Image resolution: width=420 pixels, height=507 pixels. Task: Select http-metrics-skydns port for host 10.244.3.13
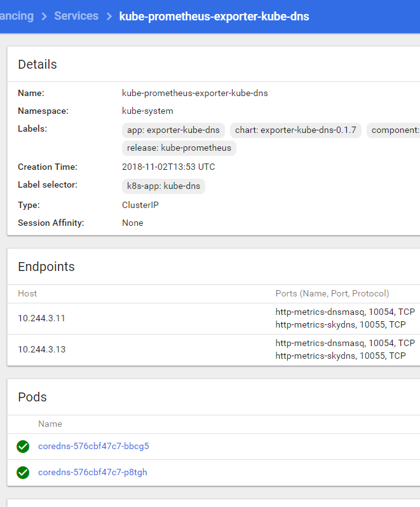(x=341, y=356)
